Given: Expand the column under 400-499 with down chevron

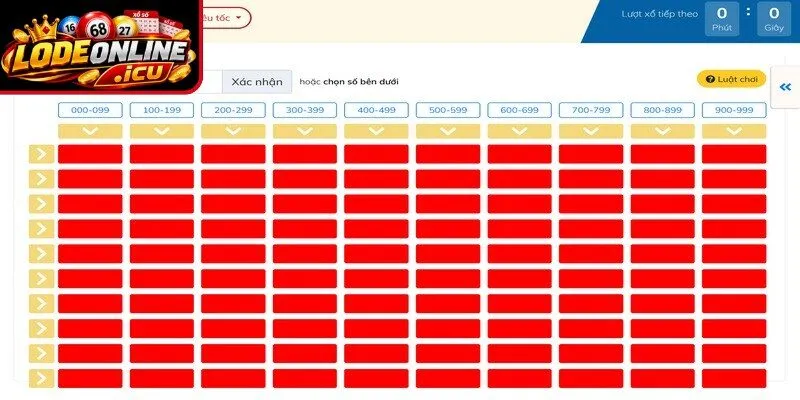Looking at the screenshot, I should pos(376,131).
